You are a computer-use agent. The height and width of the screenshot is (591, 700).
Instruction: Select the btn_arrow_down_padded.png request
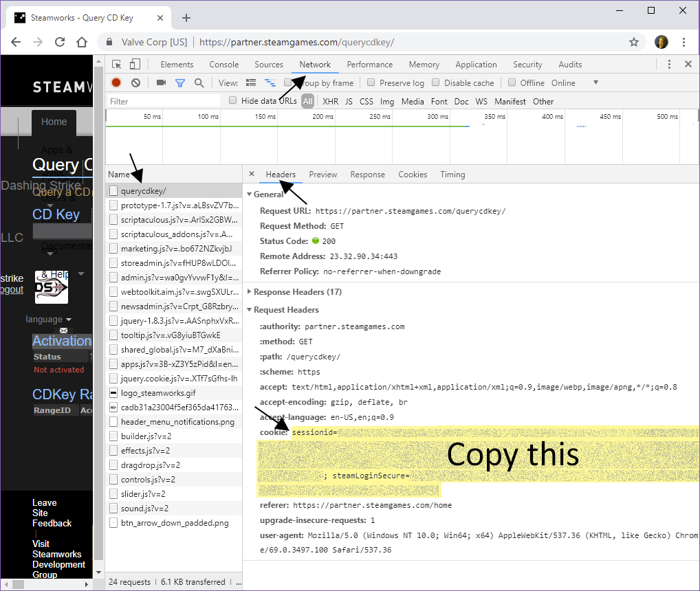174,523
